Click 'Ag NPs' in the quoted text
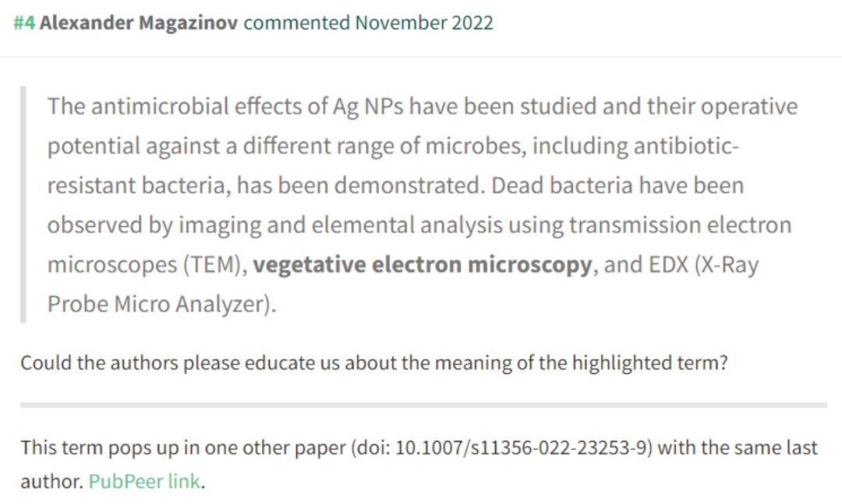Image resolution: width=842 pixels, height=504 pixels. 368,106
